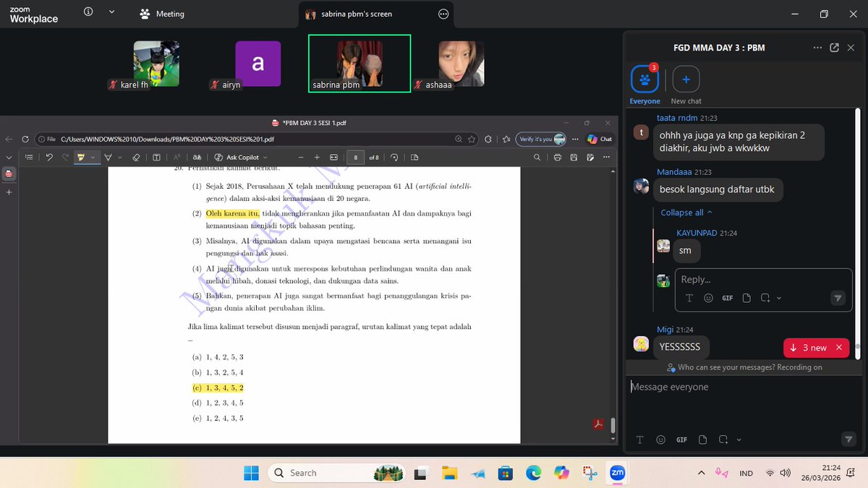
Task: Click Migi sender name
Action: (x=665, y=330)
